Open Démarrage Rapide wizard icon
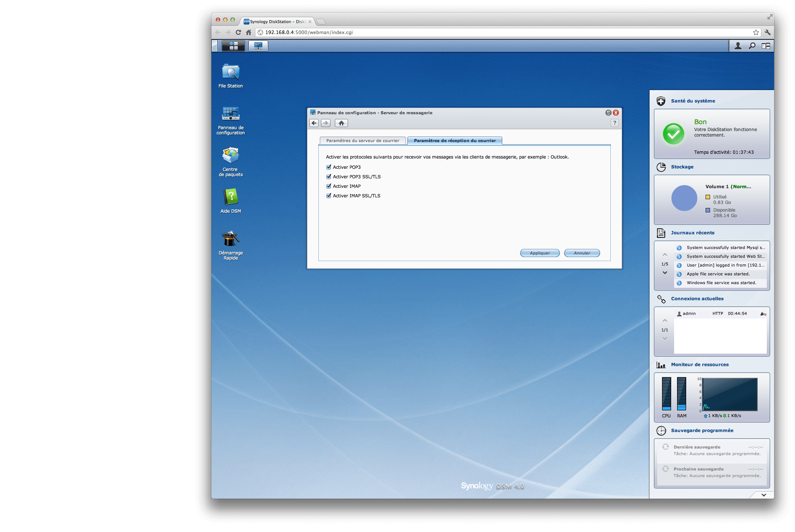Screen dimensions: 795x532 [x=230, y=239]
